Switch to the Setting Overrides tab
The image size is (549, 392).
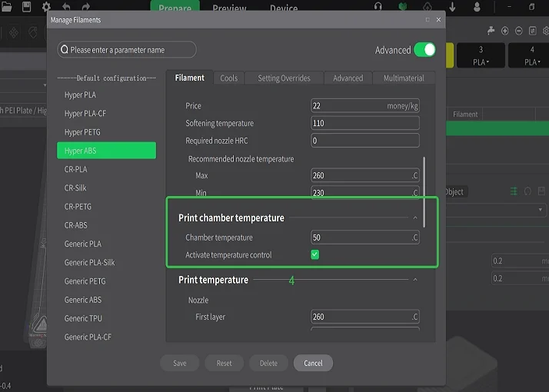(284, 78)
